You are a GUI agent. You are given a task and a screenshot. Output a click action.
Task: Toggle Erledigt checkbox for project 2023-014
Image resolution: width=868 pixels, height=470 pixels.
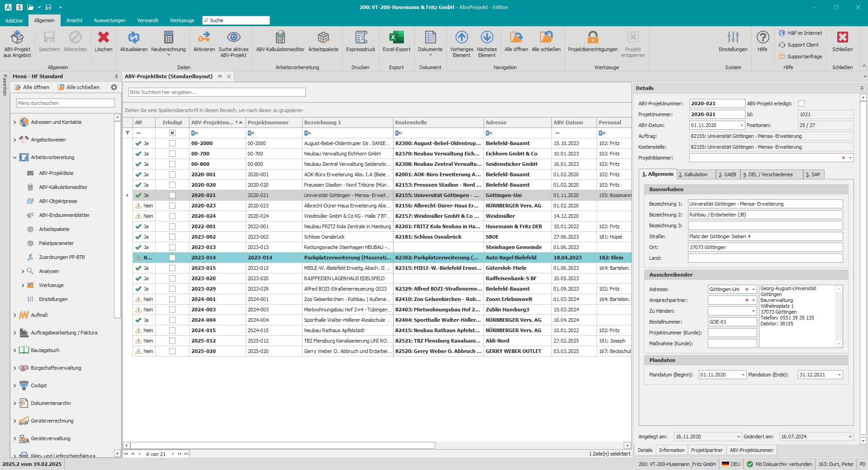172,258
